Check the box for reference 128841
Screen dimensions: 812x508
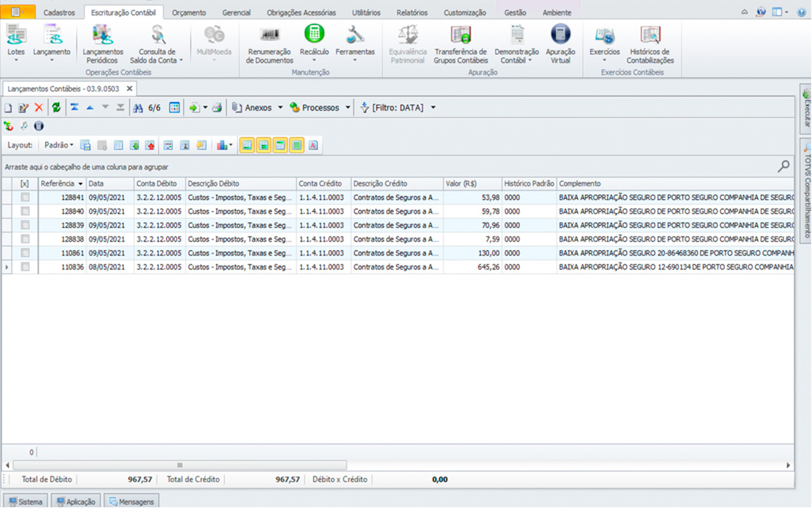(x=25, y=197)
